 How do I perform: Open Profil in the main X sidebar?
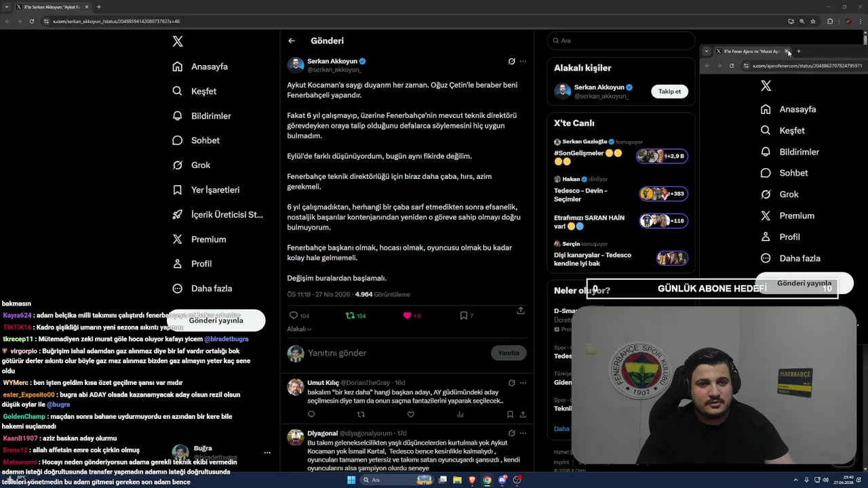[191, 264]
